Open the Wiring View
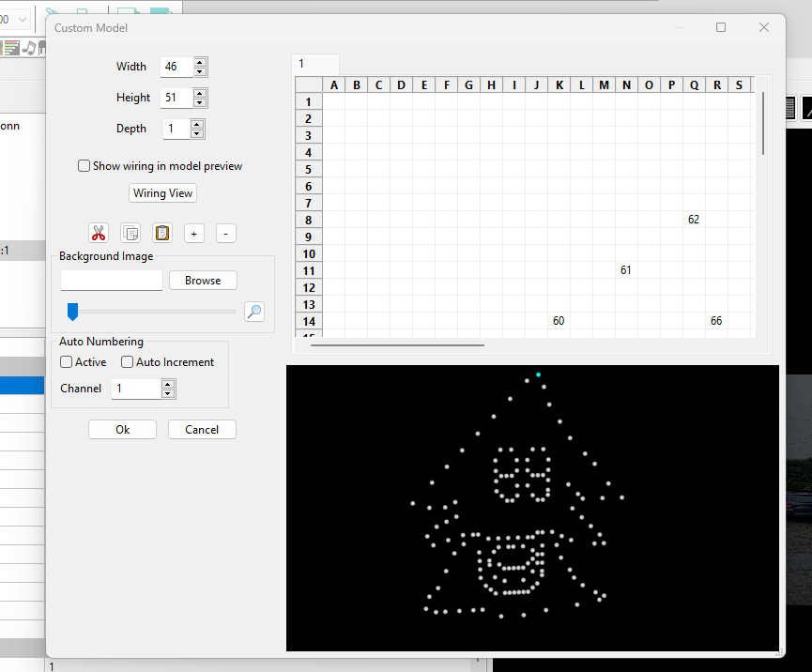 162,193
